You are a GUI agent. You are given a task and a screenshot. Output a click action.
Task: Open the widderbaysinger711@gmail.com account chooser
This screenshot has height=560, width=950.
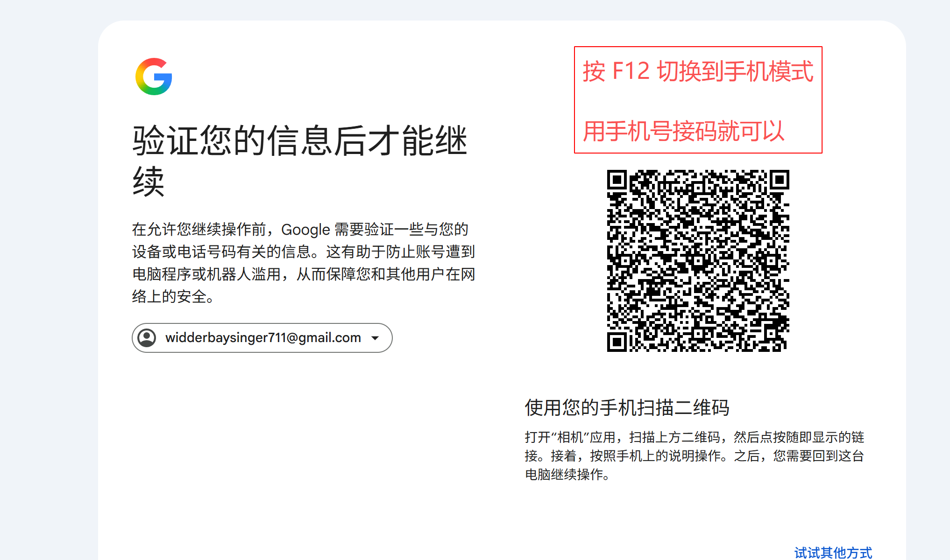pos(262,338)
